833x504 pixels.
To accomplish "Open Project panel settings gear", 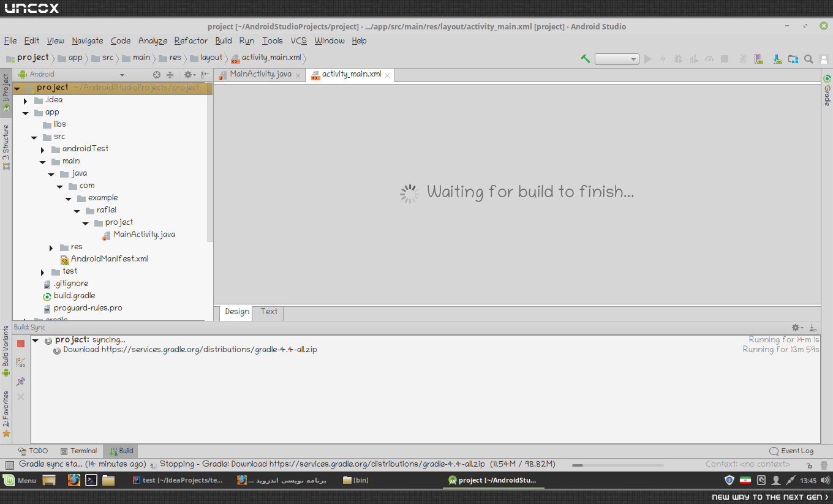I will click(x=189, y=75).
